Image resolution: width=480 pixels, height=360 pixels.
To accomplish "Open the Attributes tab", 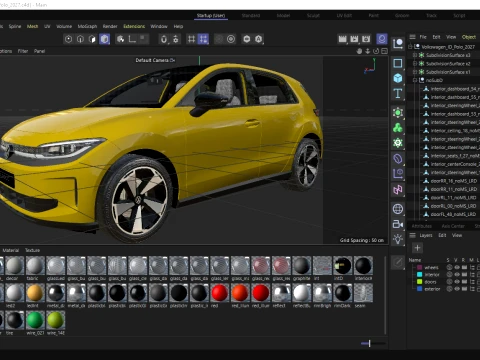I will click(421, 226).
